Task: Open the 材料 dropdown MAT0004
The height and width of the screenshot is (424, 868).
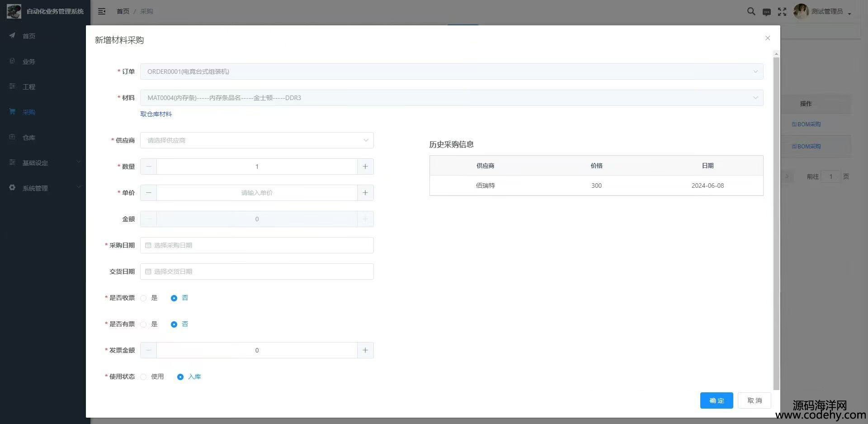Action: (452, 98)
